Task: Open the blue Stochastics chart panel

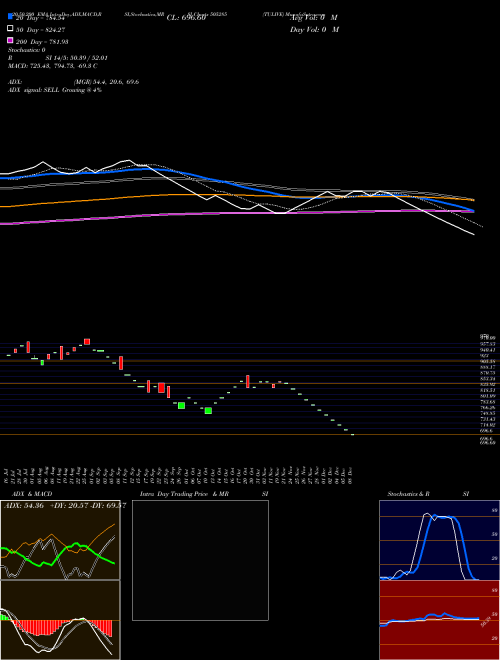Action: pyautogui.click(x=439, y=540)
